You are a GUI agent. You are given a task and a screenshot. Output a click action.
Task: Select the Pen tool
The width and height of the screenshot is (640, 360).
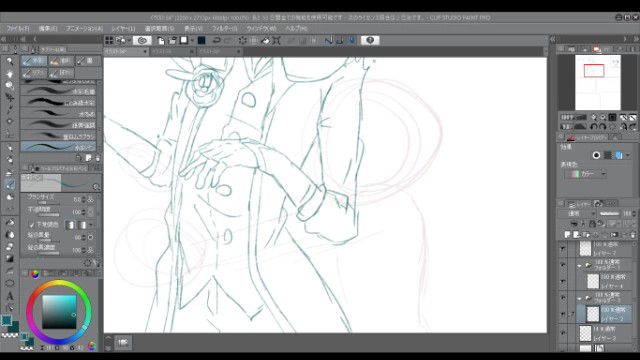pyautogui.click(x=9, y=148)
